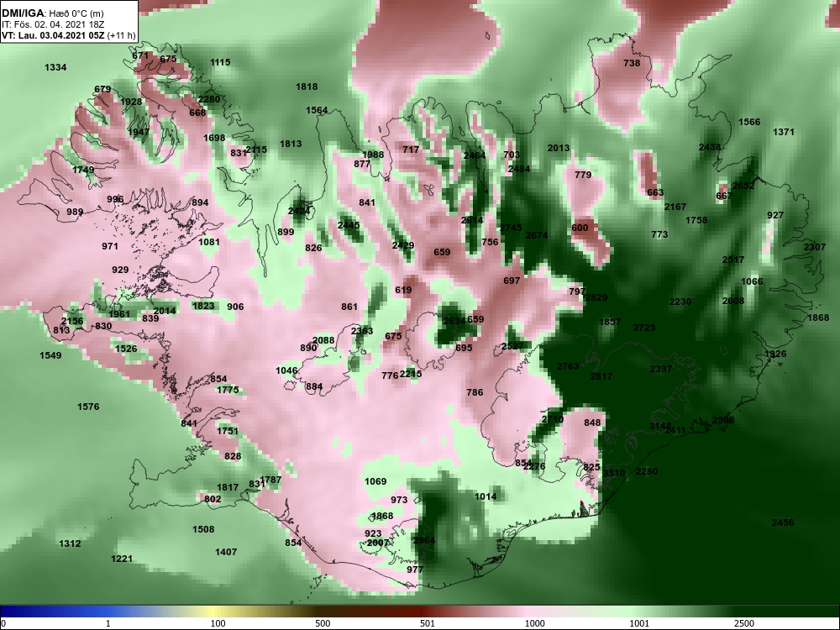The width and height of the screenshot is (840, 630).
Task: Click the map value 2763
Action: 568,366
